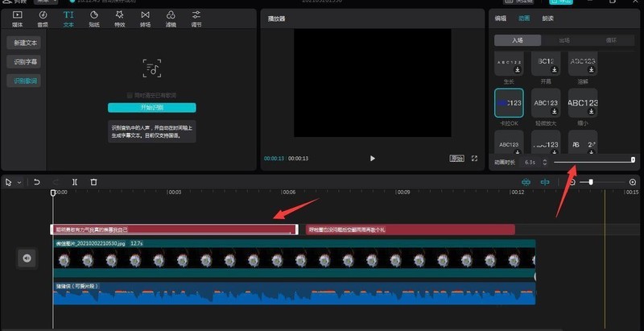This screenshot has height=331, width=644.
Task: Open the 媒体 (Media) panel
Action: pos(17,19)
